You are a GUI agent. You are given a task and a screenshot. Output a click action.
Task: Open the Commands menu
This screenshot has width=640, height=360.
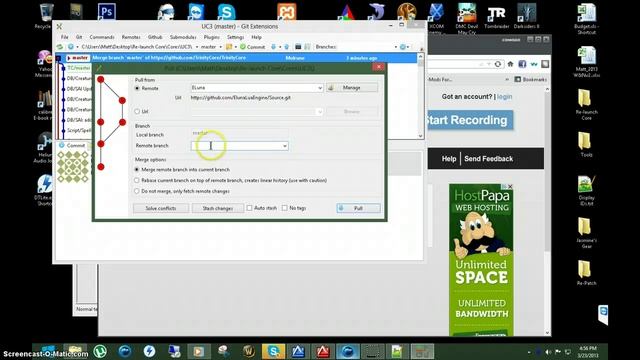pyautogui.click(x=102, y=37)
